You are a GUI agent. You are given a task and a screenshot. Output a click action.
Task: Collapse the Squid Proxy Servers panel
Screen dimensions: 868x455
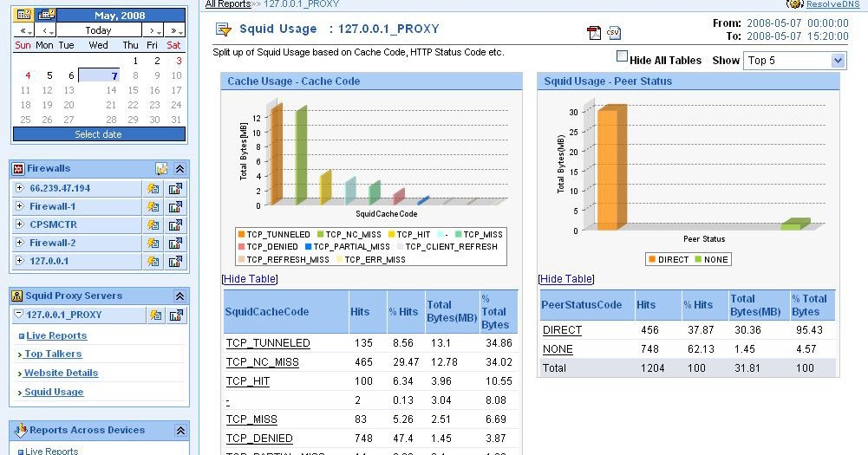(179, 296)
